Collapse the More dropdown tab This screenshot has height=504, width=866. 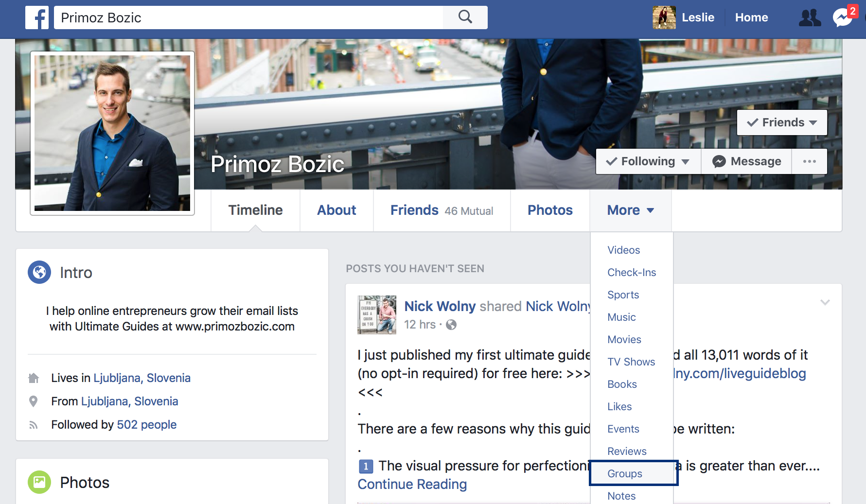pos(631,210)
